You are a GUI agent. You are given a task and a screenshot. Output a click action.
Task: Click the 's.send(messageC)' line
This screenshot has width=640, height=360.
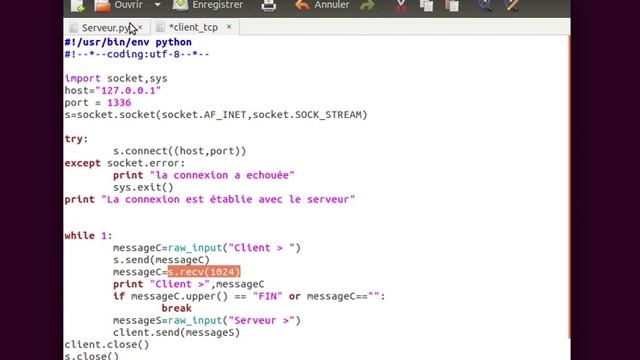tap(161, 260)
